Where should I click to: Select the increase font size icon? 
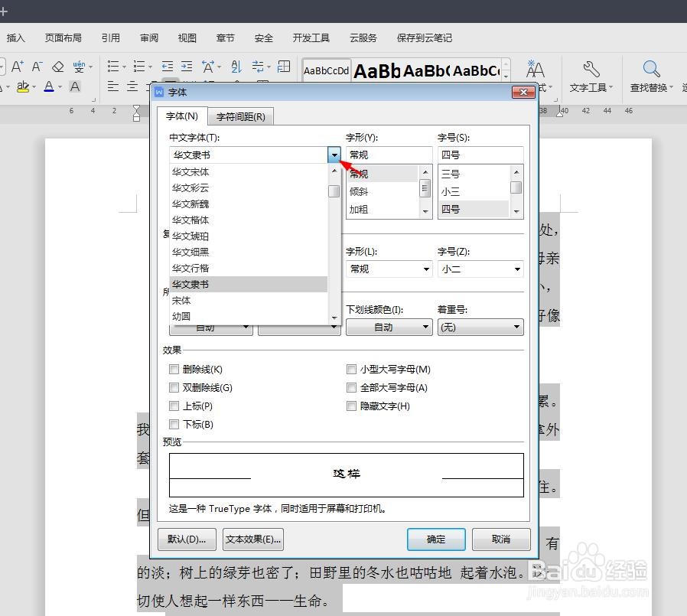point(17,66)
